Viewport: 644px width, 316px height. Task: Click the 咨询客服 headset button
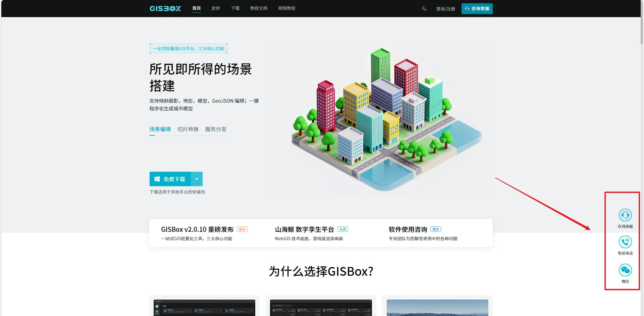click(477, 9)
